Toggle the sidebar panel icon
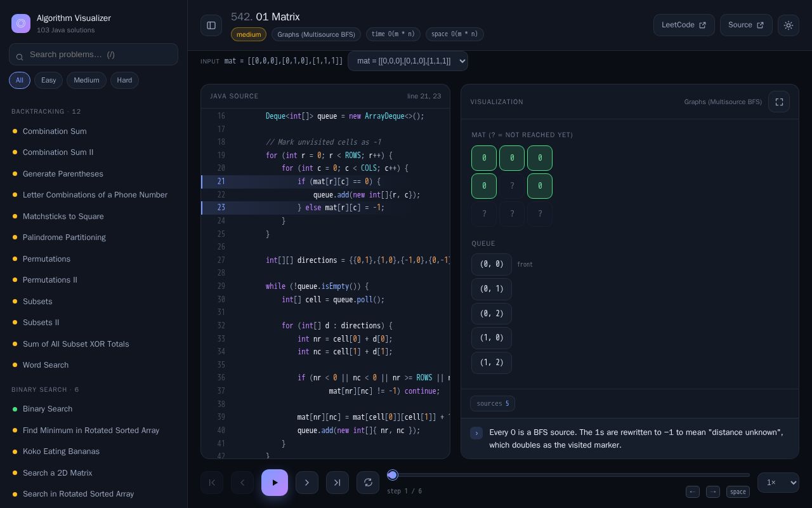This screenshot has width=812, height=508. (x=211, y=25)
